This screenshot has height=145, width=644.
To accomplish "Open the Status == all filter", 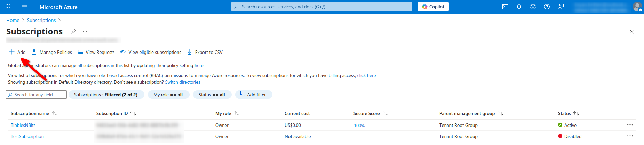I will (x=212, y=95).
